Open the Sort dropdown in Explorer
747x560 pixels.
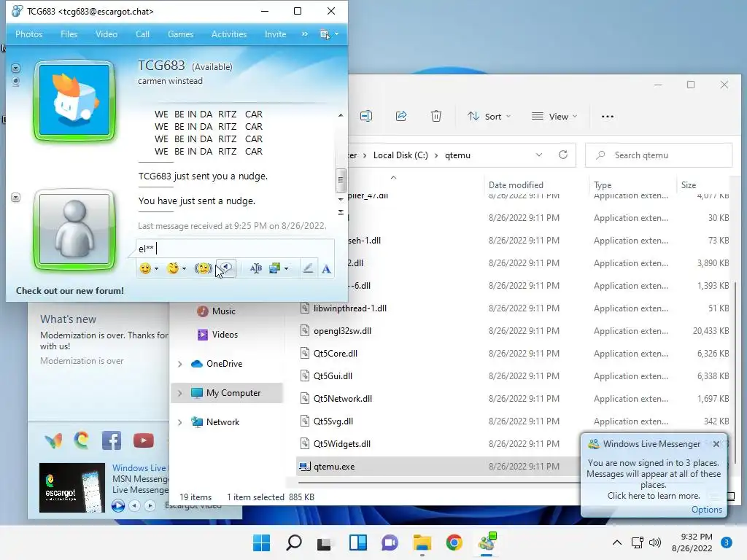coord(489,116)
